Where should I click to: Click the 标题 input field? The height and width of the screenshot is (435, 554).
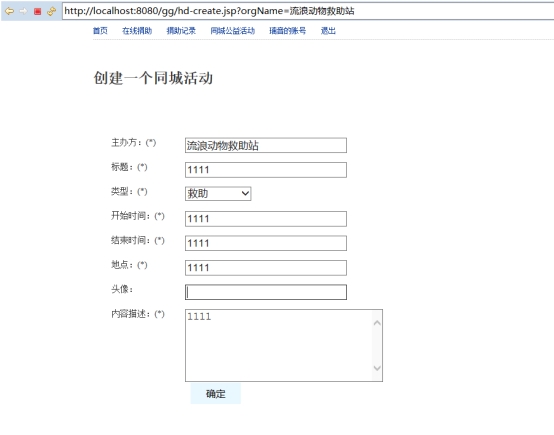pos(266,170)
